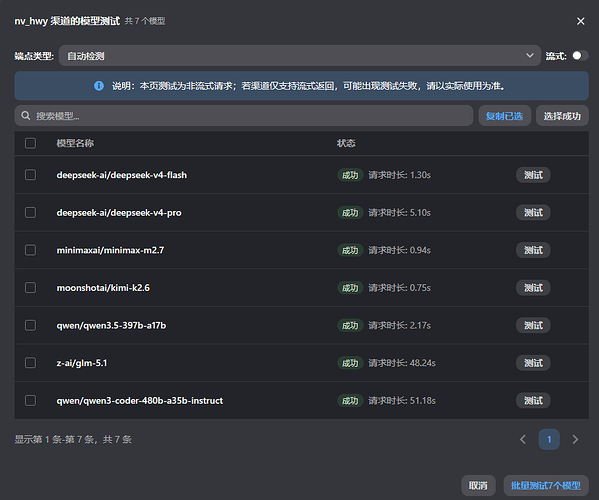The image size is (599, 500).
Task: Click the info icon in the notice banner
Action: pos(99,86)
